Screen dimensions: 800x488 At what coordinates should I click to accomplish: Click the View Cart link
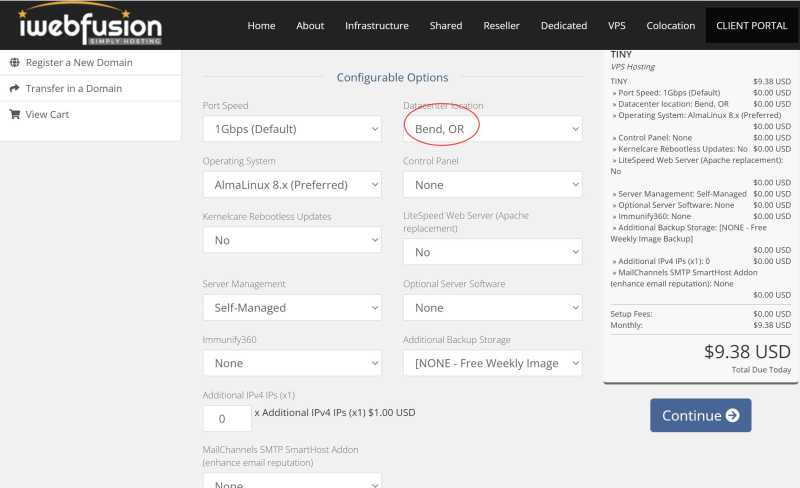point(47,114)
